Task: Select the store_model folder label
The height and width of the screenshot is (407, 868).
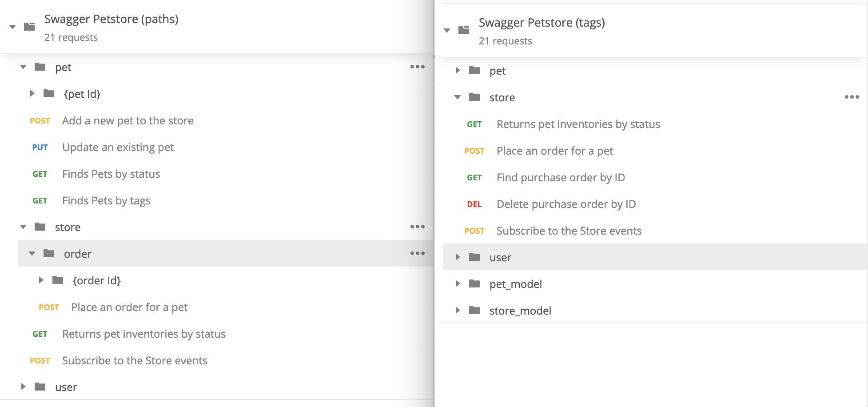Action: [x=520, y=311]
